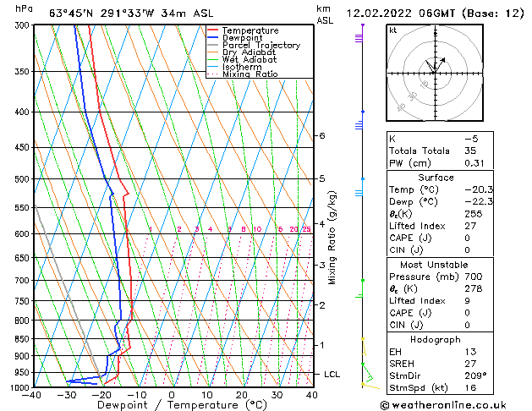This screenshot has width=532, height=411.
Task: Click the blue Dewpoint legend line swatch
Action: pyautogui.click(x=213, y=38)
